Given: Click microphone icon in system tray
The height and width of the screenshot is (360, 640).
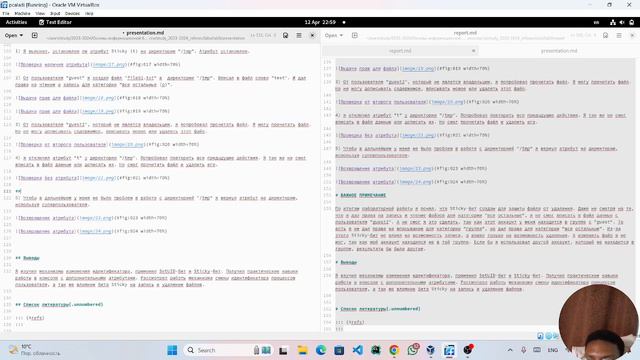Looking at the screenshot, I should tap(523, 350).
